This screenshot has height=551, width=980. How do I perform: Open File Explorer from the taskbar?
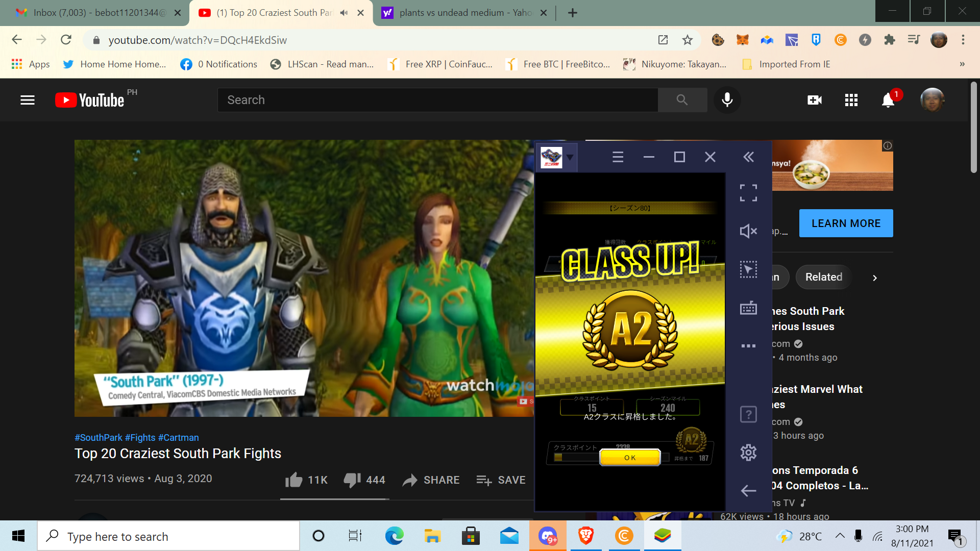(x=432, y=536)
